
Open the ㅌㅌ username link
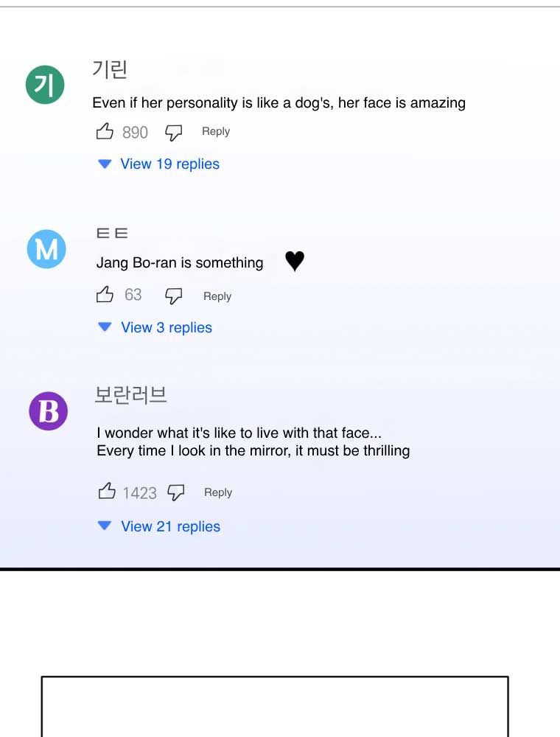[x=112, y=234]
